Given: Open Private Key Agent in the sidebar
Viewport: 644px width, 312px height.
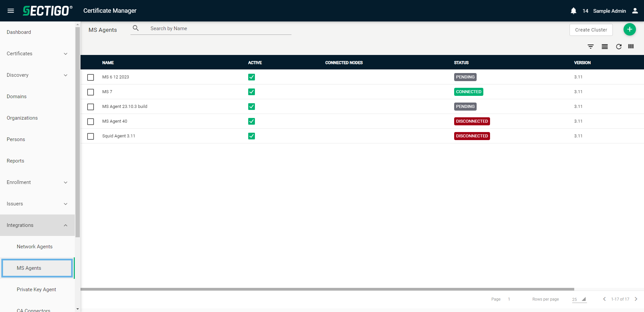Looking at the screenshot, I should (x=36, y=290).
